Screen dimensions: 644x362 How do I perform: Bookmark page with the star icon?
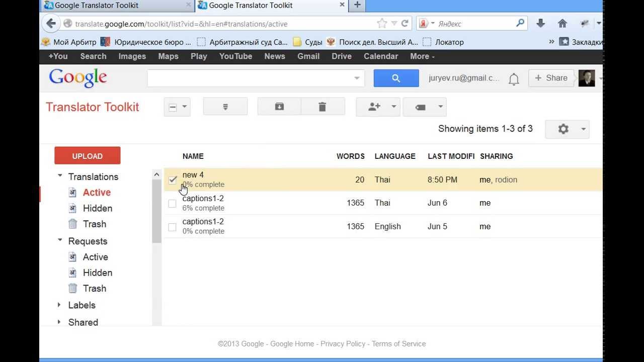[x=382, y=24]
